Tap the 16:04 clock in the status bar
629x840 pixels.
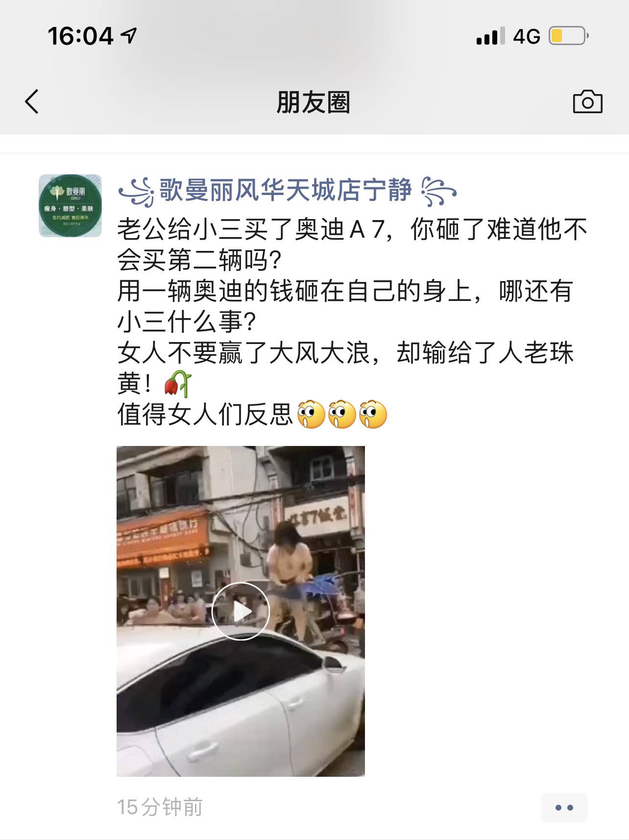click(x=80, y=36)
